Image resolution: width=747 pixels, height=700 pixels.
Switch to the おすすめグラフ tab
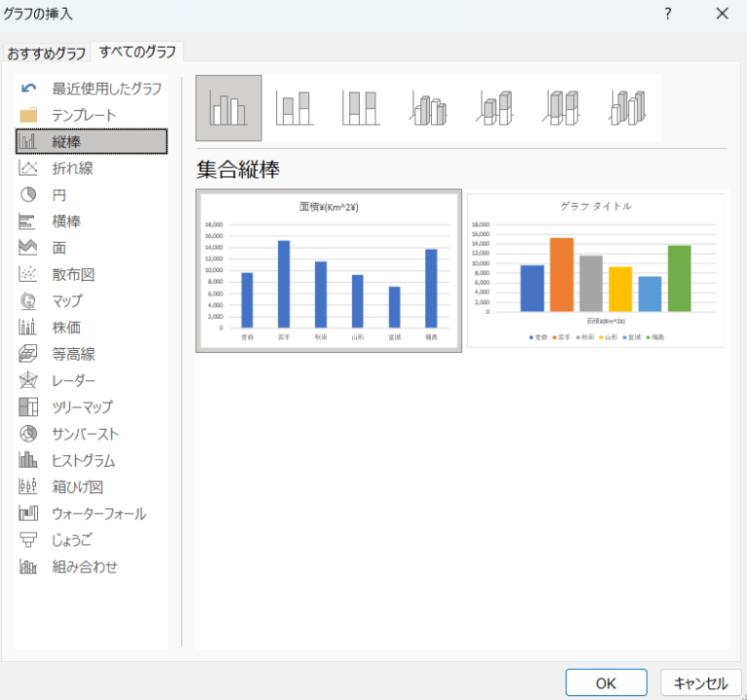tap(47, 52)
